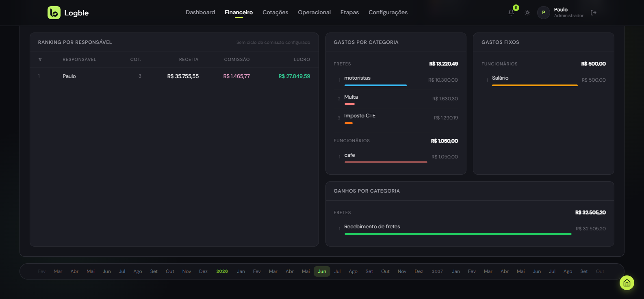Toggle the light/dark theme sun icon
Viewport: 644px width, 299px height.
[527, 13]
